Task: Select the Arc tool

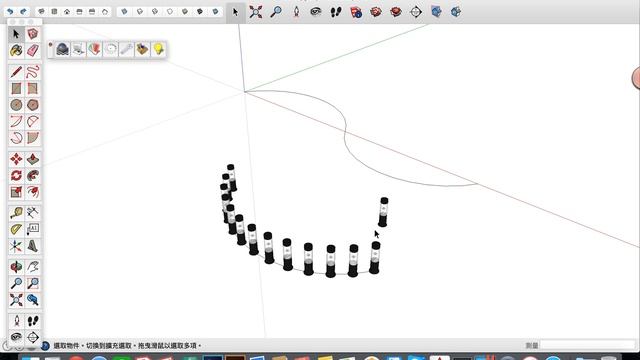Action: 16,121
